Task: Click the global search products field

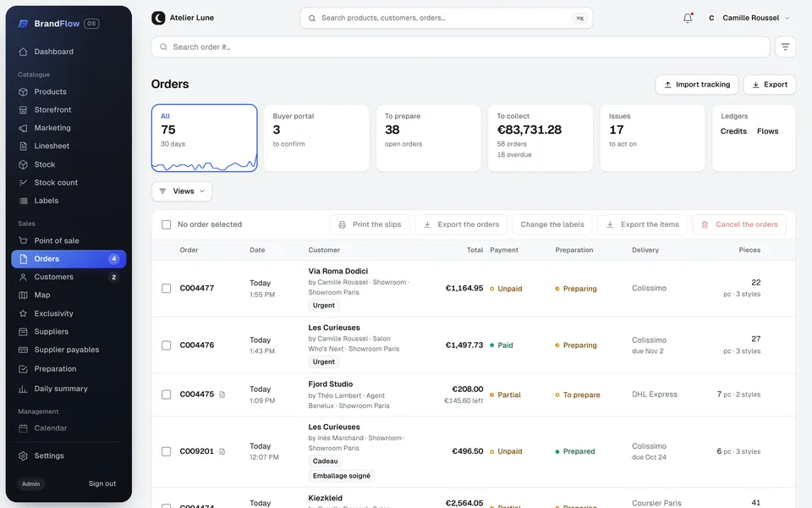Action: point(447,18)
